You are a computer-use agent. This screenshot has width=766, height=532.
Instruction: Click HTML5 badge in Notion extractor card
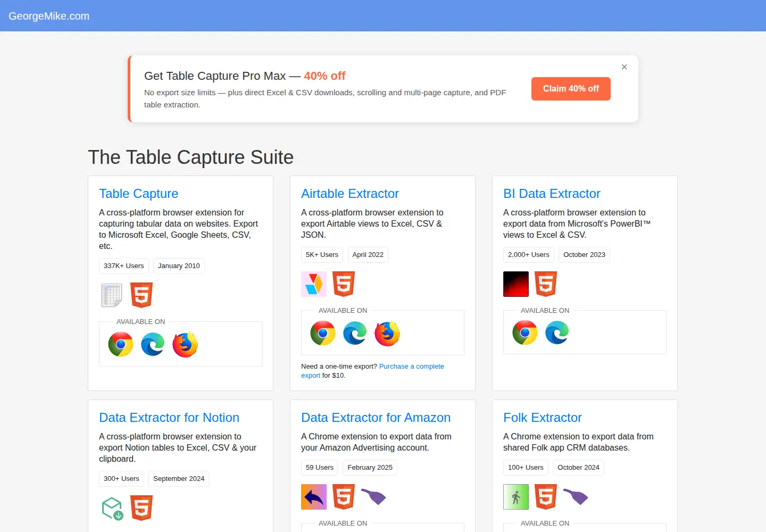tap(141, 508)
